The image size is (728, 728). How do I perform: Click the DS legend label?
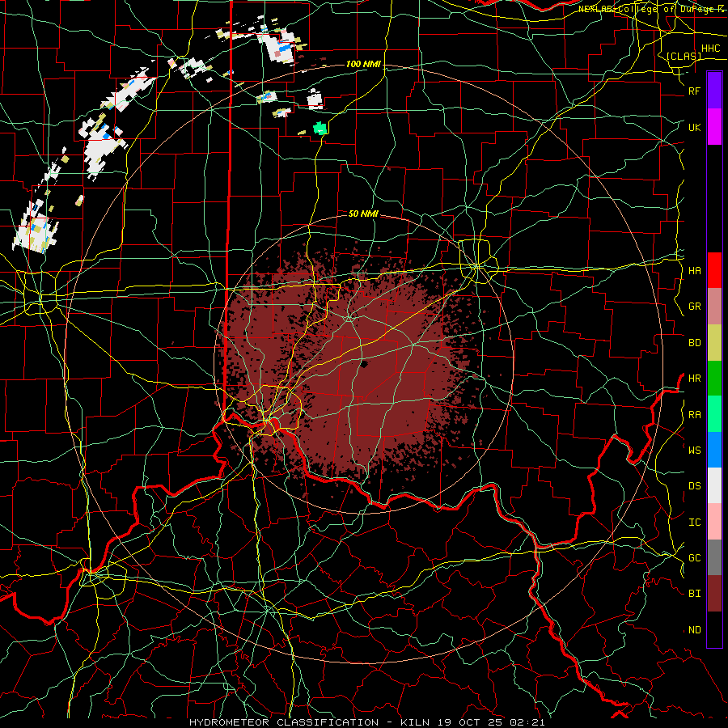click(x=695, y=486)
